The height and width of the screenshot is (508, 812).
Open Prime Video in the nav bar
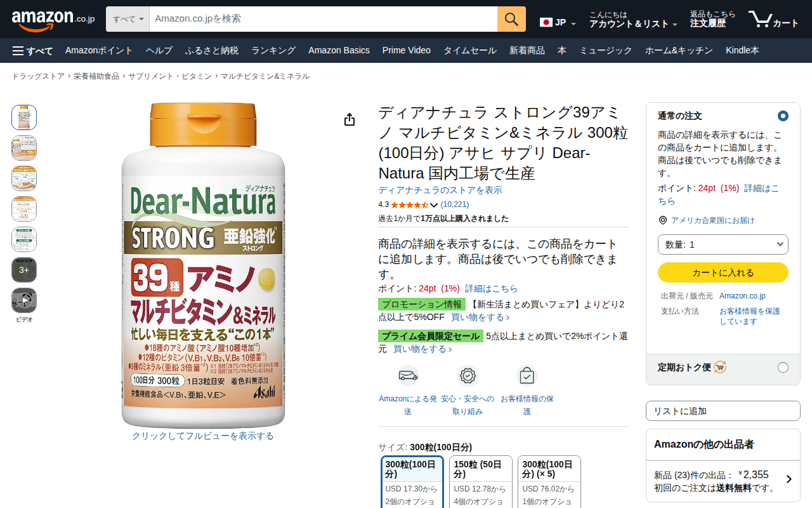click(407, 51)
